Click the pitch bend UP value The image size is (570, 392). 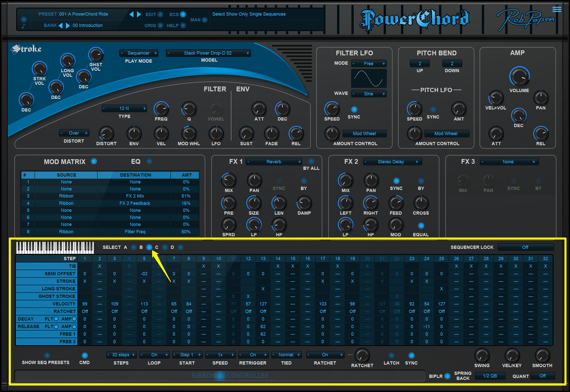(x=420, y=64)
